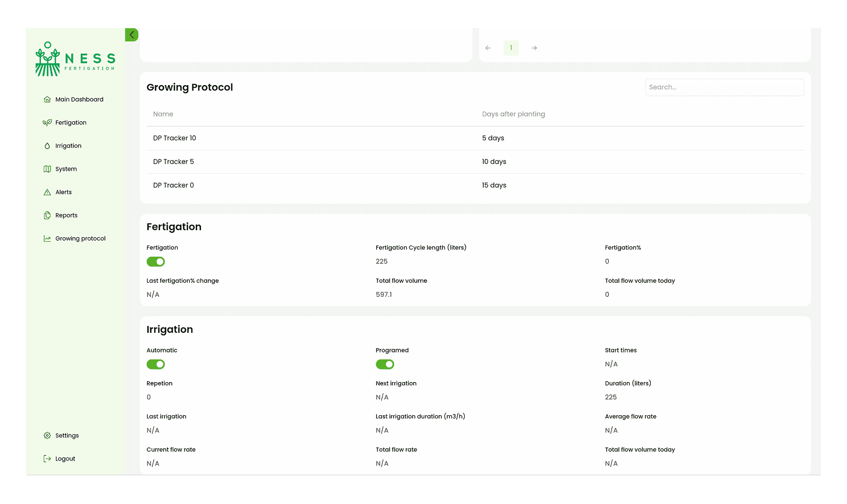Click the Start times label
The width and height of the screenshot is (847, 504).
click(x=621, y=350)
